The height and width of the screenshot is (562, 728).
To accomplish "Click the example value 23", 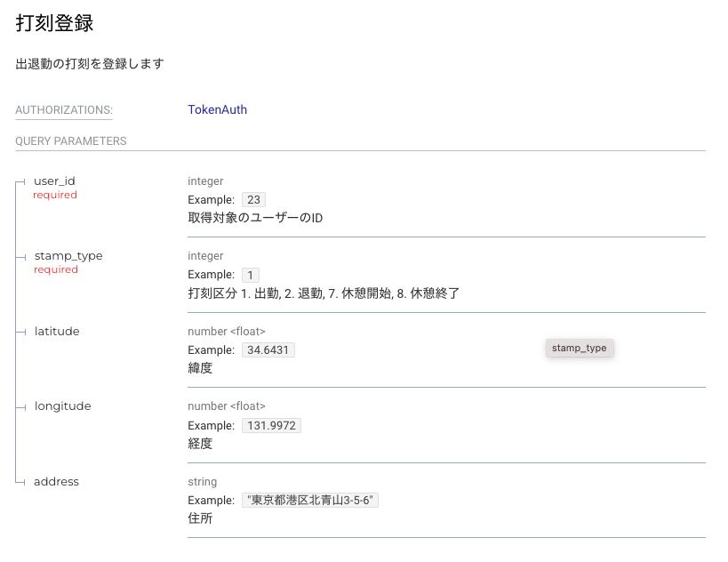I will click(x=253, y=200).
